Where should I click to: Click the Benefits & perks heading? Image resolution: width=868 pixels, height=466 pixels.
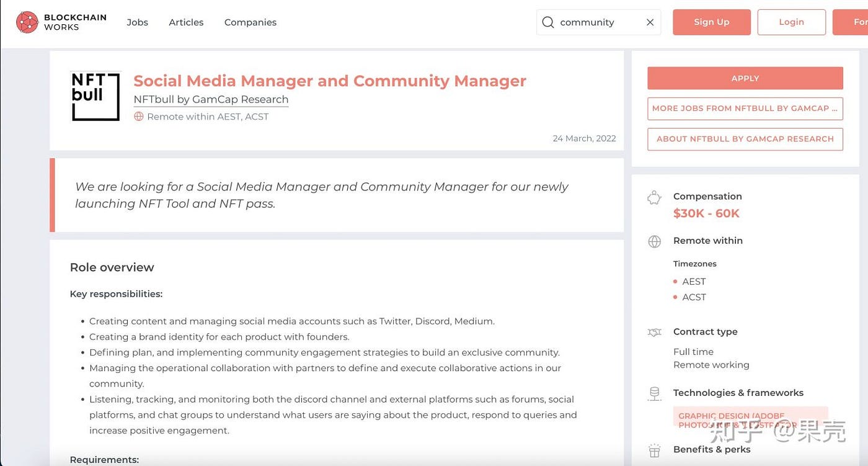click(x=712, y=450)
